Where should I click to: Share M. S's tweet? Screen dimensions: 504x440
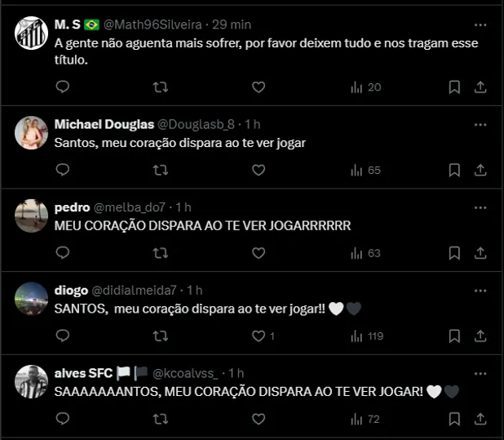(x=480, y=87)
